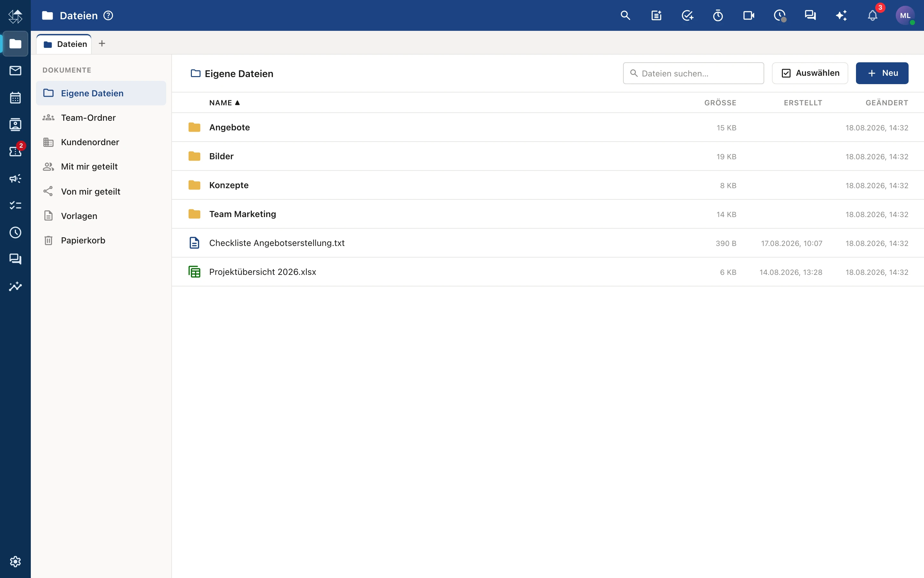
Task: Open the Team Marketing folder
Action: pos(548,214)
